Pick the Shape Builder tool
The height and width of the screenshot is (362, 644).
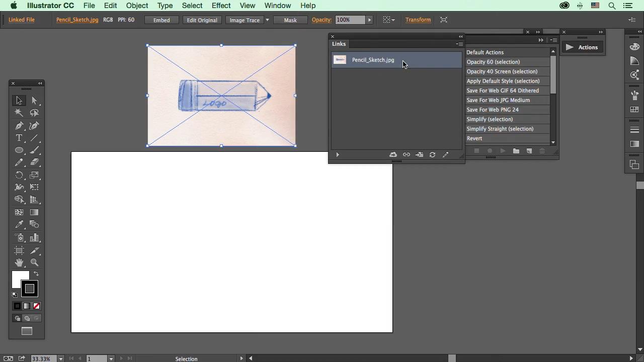pos(19,200)
